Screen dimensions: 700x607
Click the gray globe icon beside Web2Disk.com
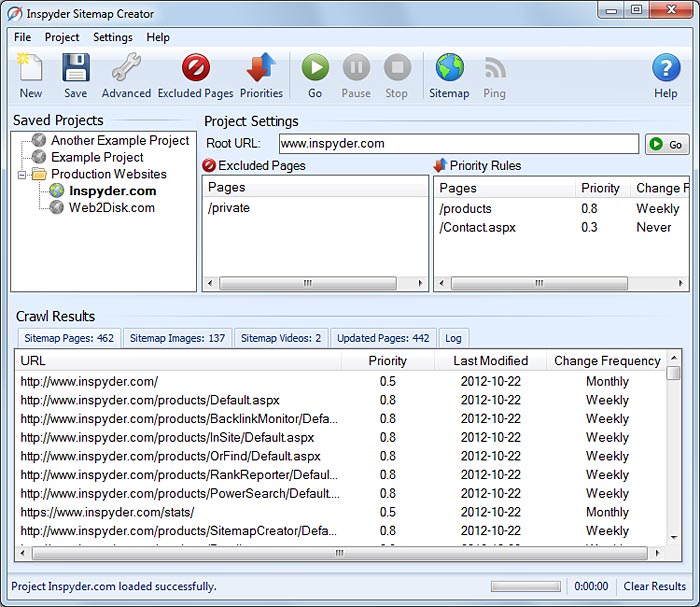click(x=57, y=208)
